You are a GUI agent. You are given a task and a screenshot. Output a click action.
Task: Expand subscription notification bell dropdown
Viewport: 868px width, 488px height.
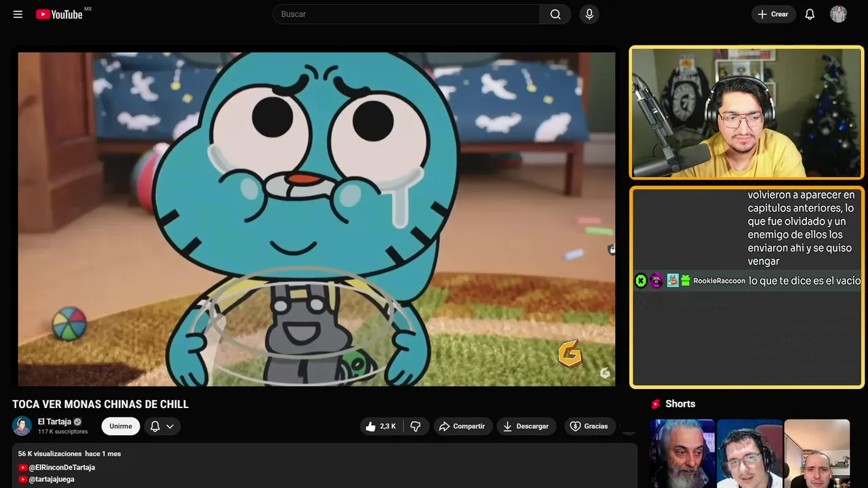click(x=162, y=426)
